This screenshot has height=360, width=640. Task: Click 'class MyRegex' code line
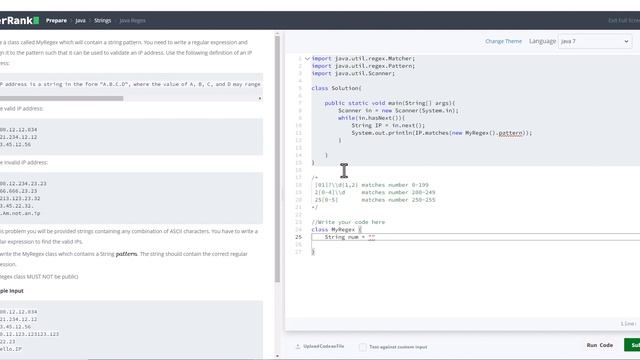(x=336, y=230)
